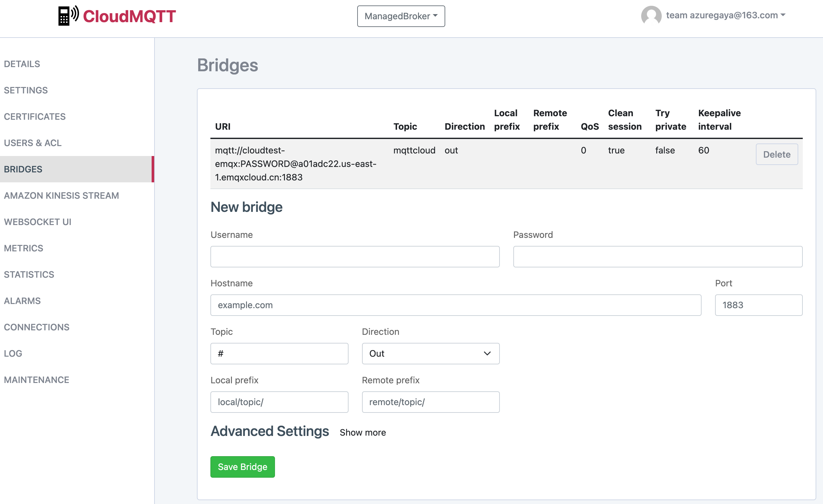Go to Users & ACL section

[33, 143]
